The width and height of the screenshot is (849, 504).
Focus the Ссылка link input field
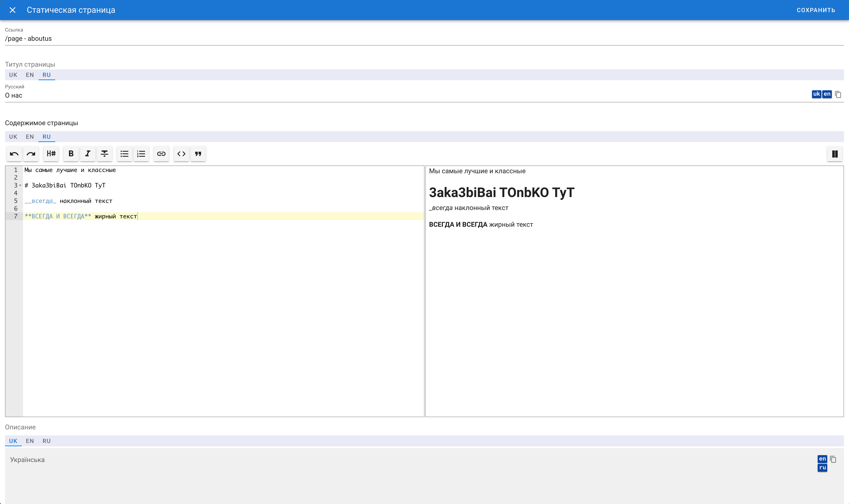pyautogui.click(x=424, y=39)
